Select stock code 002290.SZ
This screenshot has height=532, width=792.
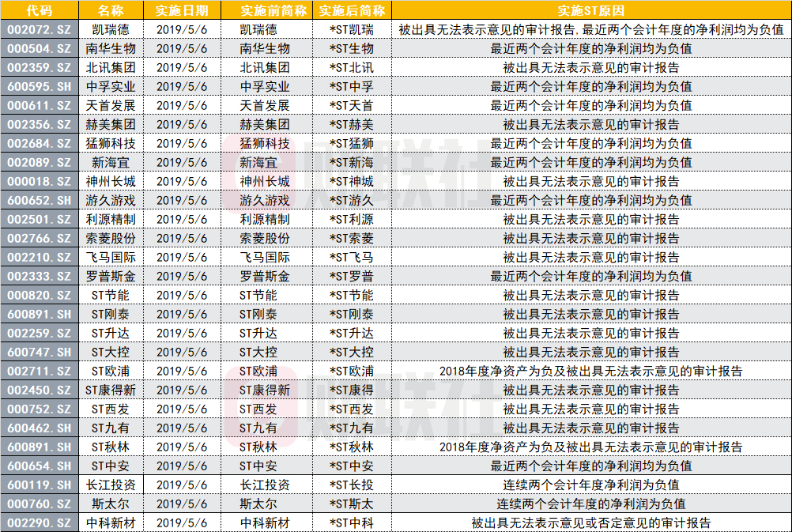click(40, 523)
